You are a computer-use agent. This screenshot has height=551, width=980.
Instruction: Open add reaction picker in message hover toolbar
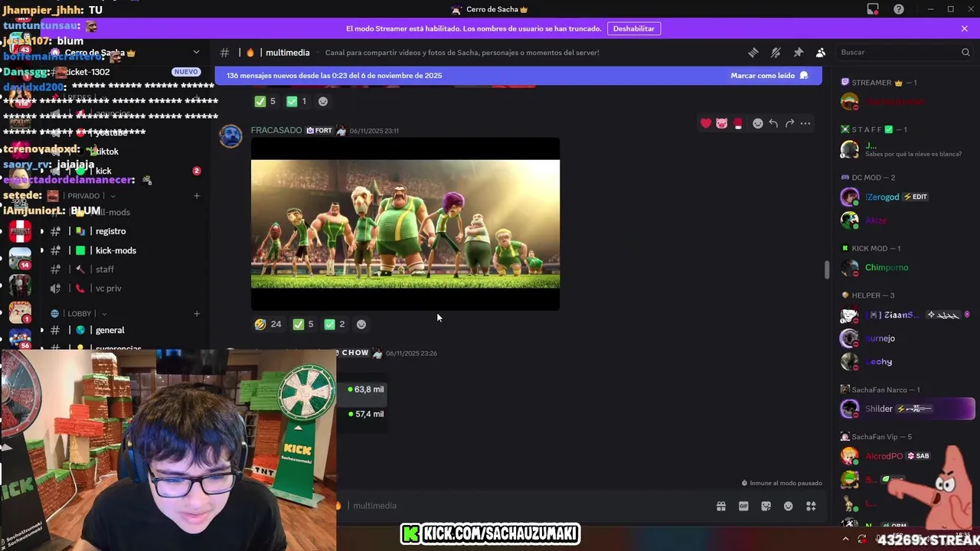pyautogui.click(x=757, y=123)
